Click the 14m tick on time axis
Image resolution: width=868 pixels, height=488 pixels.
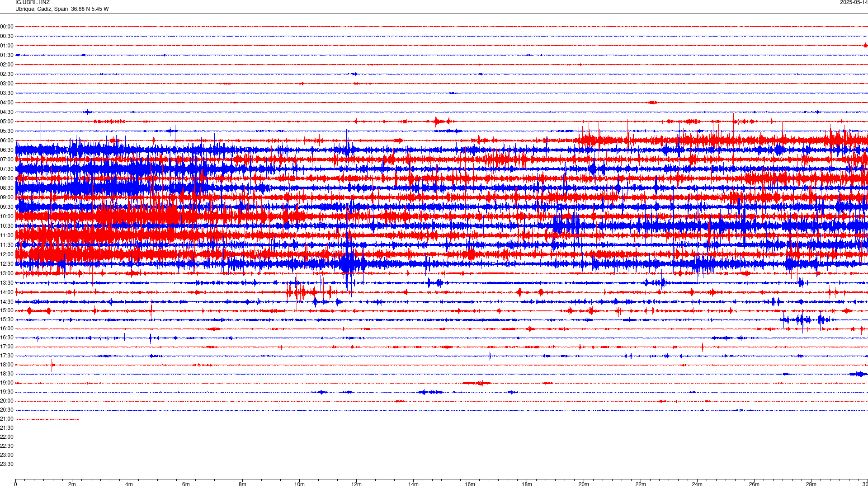click(x=413, y=484)
